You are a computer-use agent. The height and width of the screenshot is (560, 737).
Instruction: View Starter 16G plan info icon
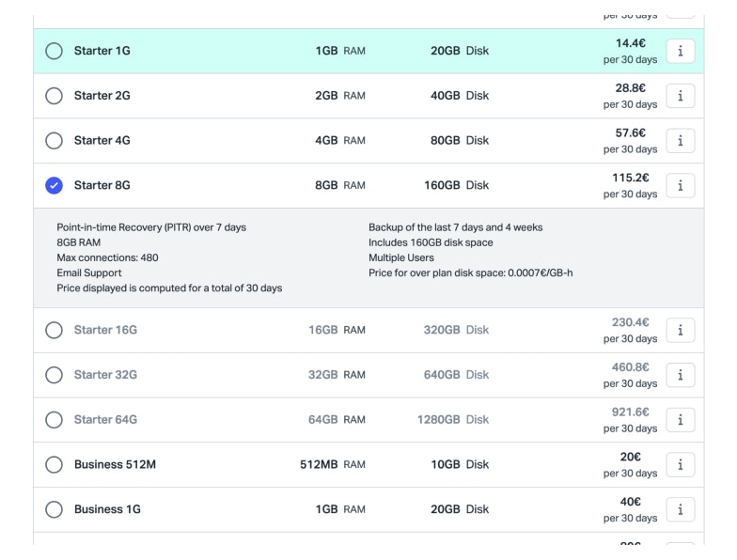click(x=680, y=331)
